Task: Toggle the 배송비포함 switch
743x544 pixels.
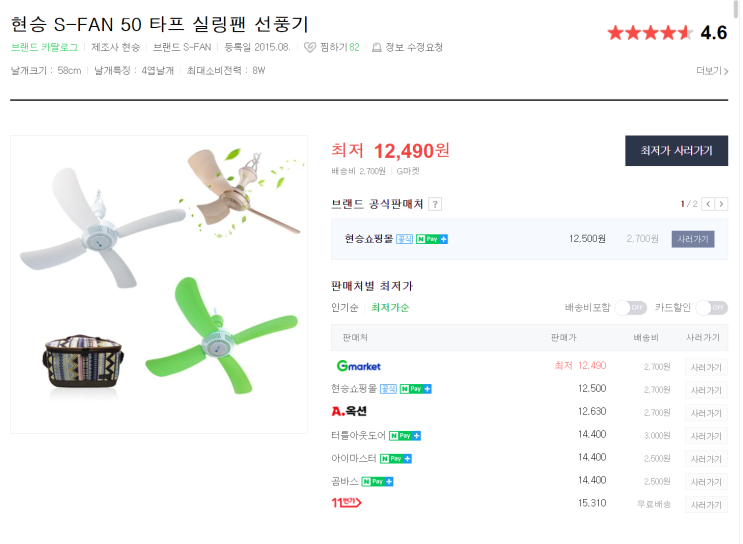Action: tap(630, 307)
